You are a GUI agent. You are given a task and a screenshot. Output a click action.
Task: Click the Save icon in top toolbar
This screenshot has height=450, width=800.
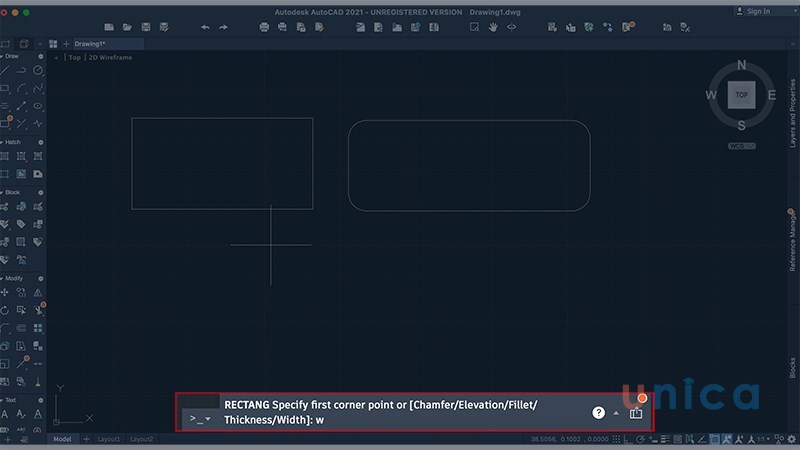pos(147,27)
